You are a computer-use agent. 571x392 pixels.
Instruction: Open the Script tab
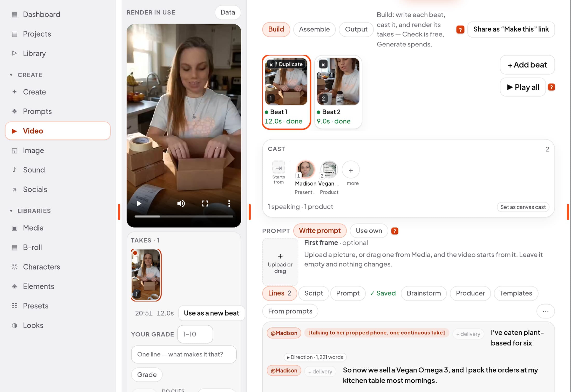point(314,293)
